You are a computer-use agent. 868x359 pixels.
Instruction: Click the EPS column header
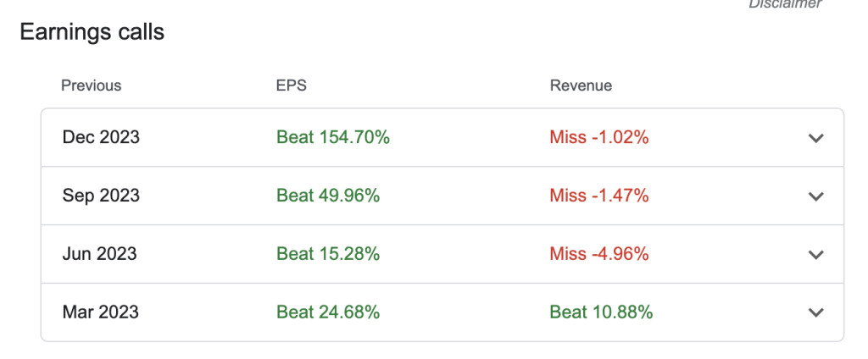point(290,86)
